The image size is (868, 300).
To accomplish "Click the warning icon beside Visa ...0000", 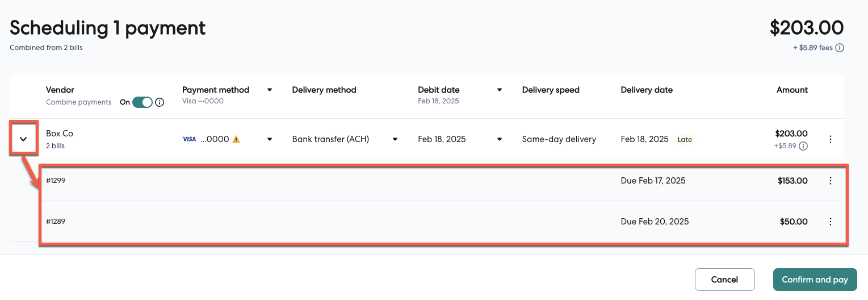I will pyautogui.click(x=236, y=139).
